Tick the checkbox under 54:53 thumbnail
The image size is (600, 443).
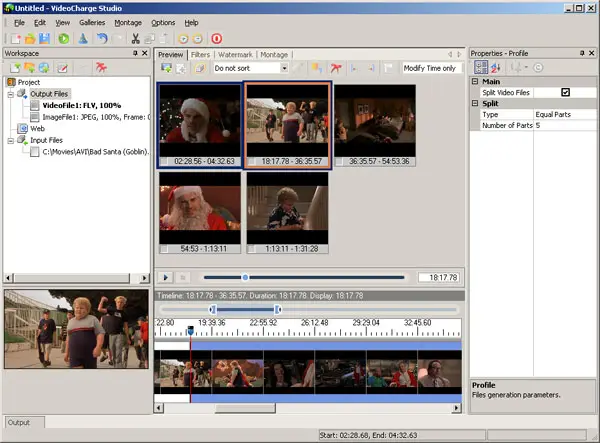(x=165, y=248)
